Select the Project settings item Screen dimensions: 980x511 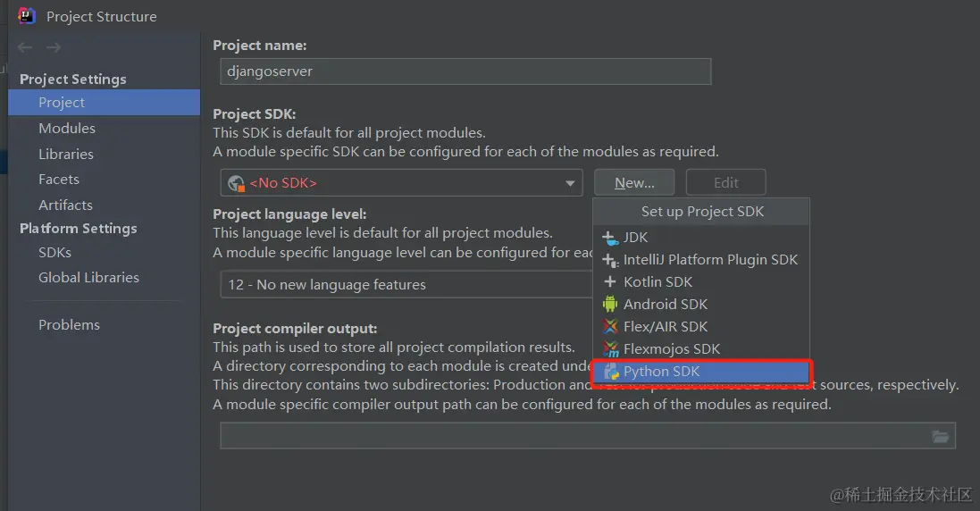(104, 103)
